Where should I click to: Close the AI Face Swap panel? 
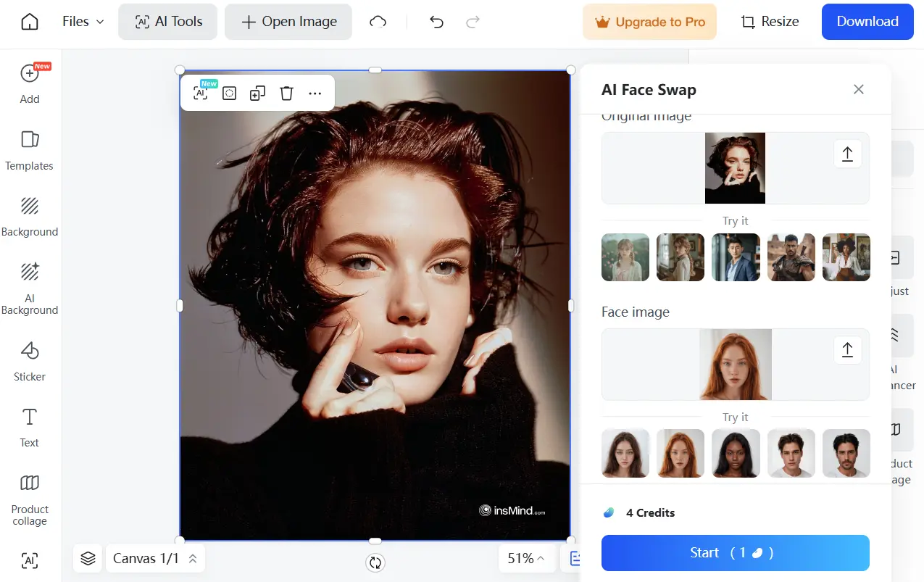(859, 89)
